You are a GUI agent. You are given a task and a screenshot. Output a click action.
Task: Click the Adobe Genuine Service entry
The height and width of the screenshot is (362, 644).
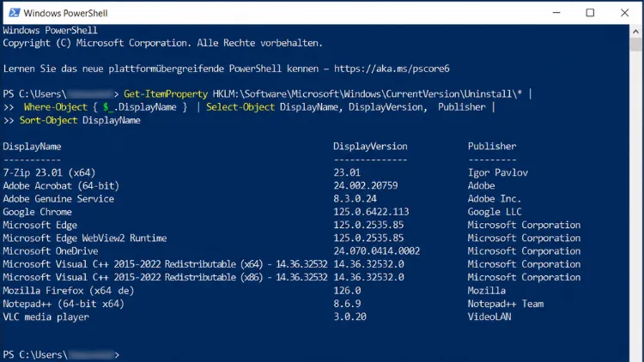coord(58,199)
